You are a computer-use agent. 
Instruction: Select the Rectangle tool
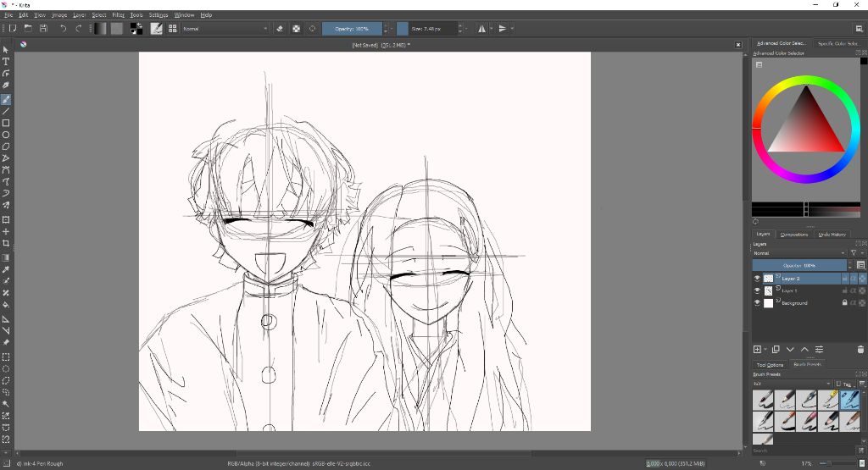6,123
